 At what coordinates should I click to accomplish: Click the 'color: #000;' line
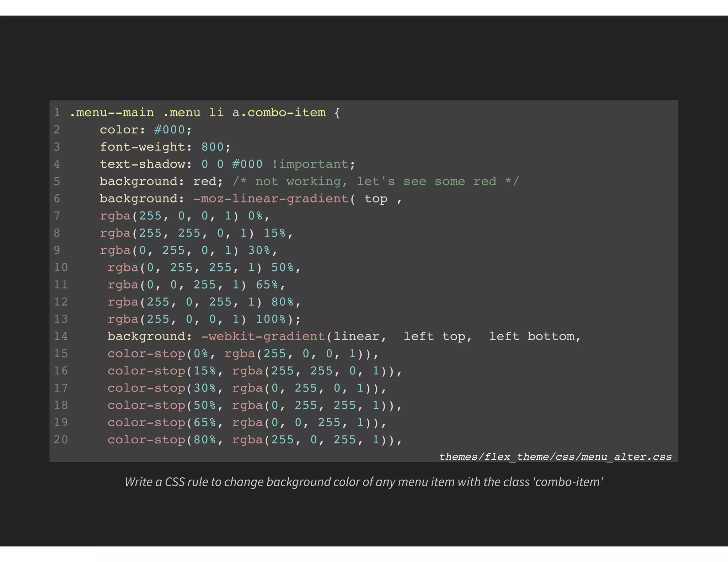(146, 130)
